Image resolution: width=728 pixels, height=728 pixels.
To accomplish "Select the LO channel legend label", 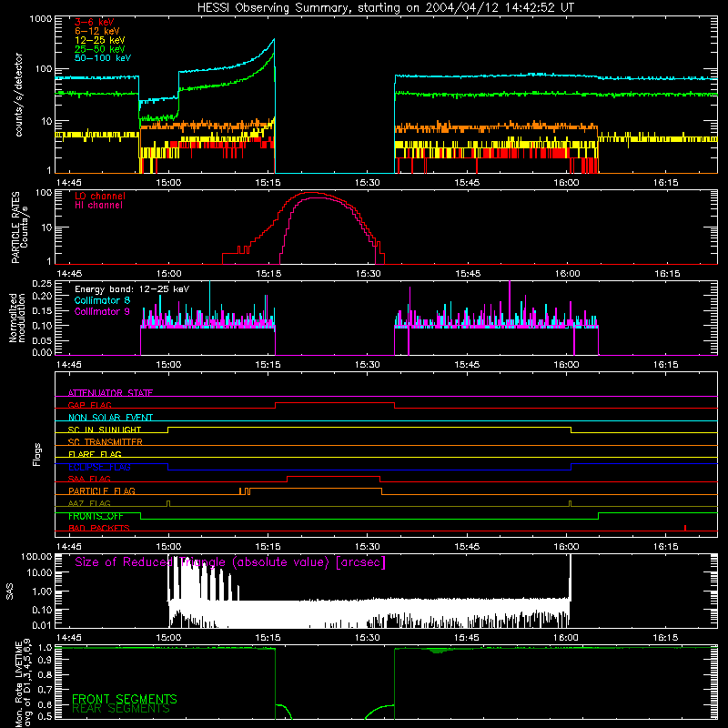I will pyautogui.click(x=100, y=196).
